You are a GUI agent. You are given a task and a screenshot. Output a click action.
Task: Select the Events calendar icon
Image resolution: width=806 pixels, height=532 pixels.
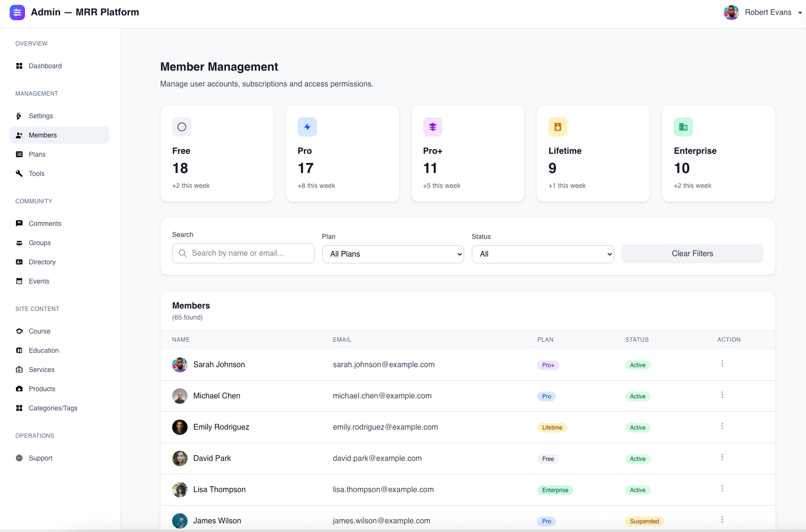click(x=19, y=281)
